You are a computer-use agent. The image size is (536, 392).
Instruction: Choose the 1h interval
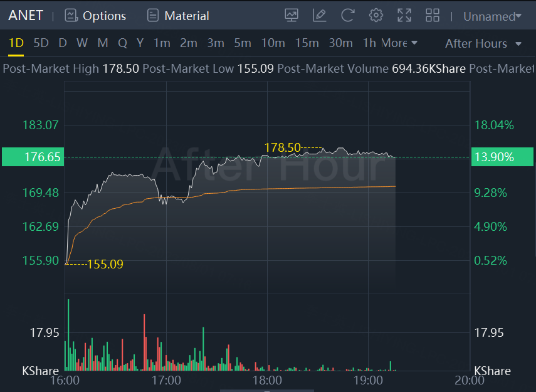click(369, 43)
